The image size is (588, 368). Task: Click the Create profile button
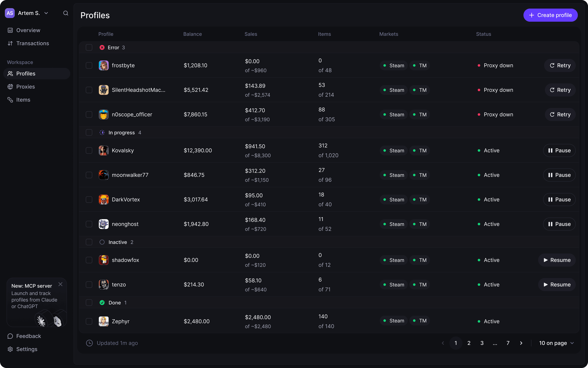[x=550, y=15]
